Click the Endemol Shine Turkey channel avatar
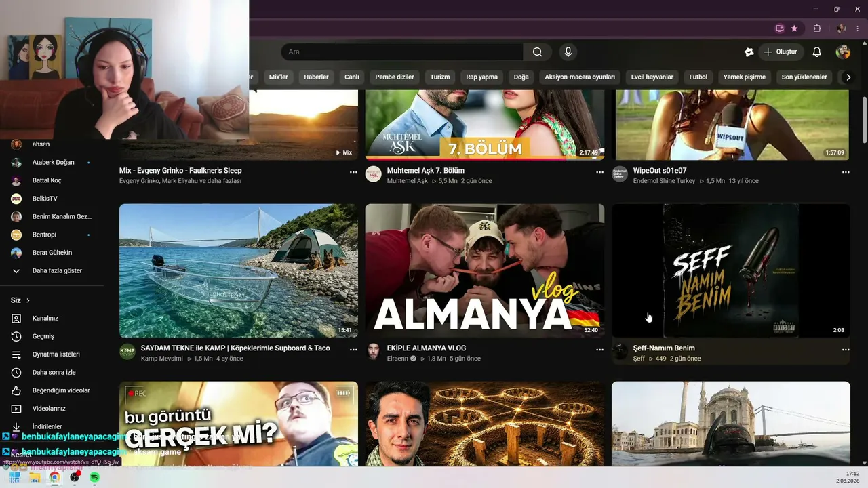This screenshot has height=488, width=868. pyautogui.click(x=620, y=174)
